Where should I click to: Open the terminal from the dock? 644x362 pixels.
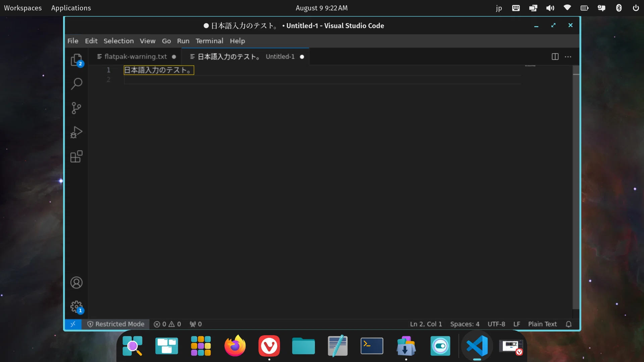pos(372,346)
